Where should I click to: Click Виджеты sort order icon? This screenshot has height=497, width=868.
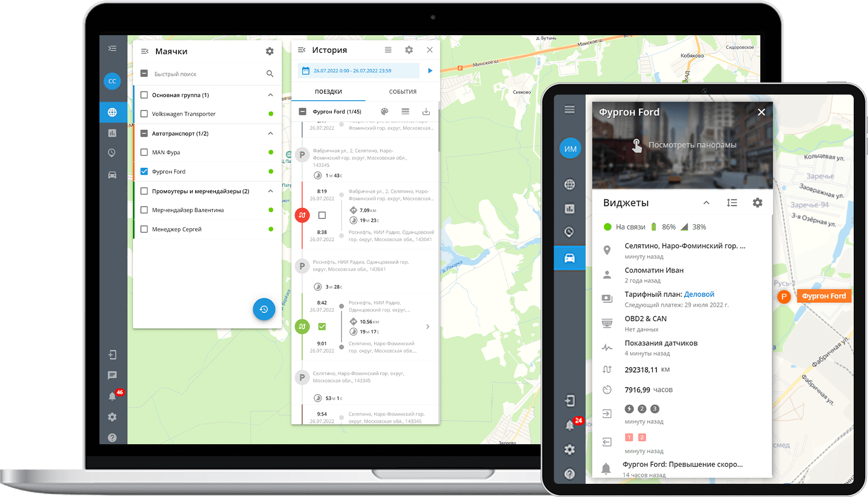click(x=732, y=202)
